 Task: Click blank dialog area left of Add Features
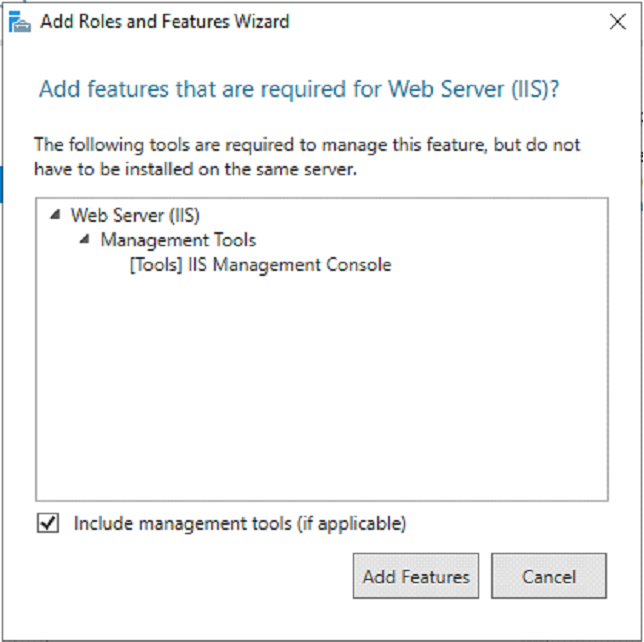(180, 577)
